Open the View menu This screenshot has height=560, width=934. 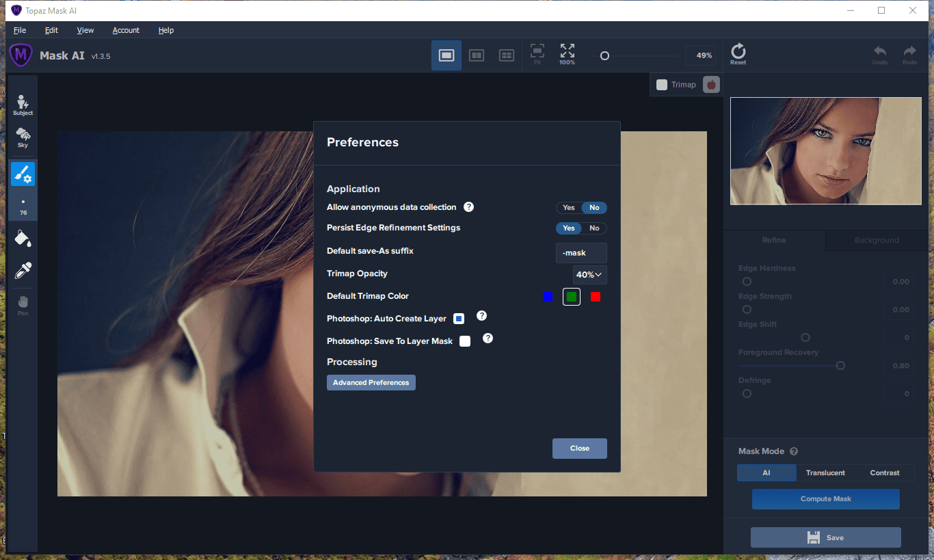point(85,30)
